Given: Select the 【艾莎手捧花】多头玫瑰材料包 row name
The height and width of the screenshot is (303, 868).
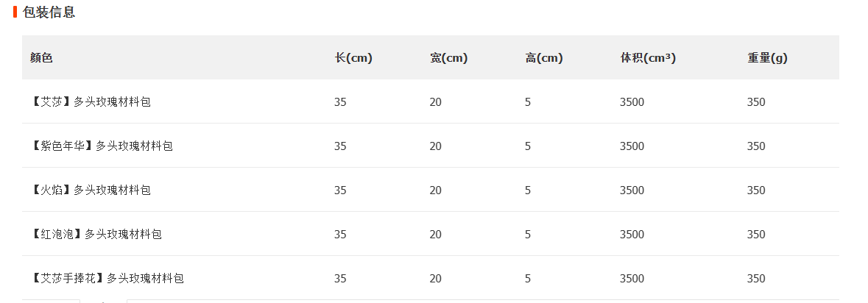Looking at the screenshot, I should (107, 279).
